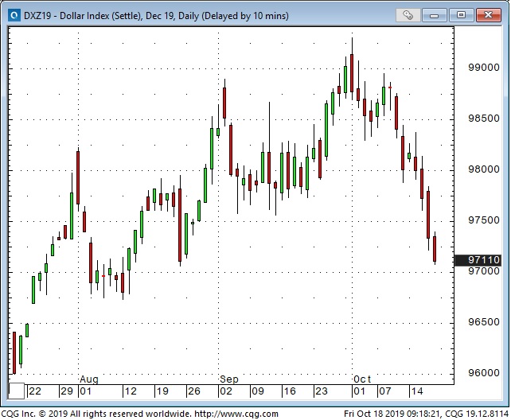The image size is (511, 420).
Task: Click the date label 14 on time axis
Action: coord(417,391)
